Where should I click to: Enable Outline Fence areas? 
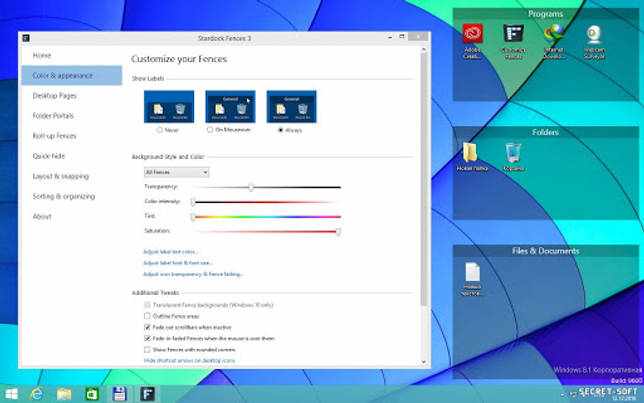(x=147, y=316)
